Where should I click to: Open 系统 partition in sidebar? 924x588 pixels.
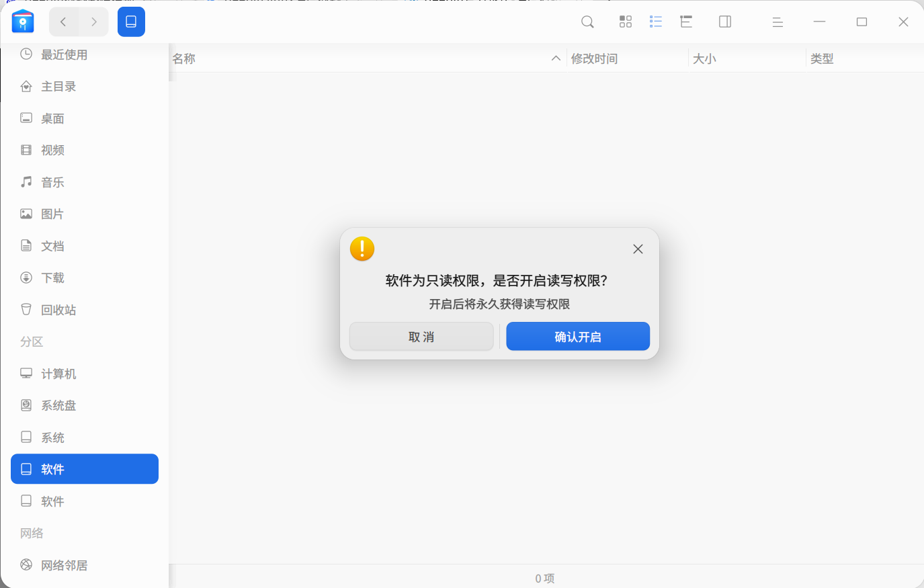pyautogui.click(x=85, y=437)
